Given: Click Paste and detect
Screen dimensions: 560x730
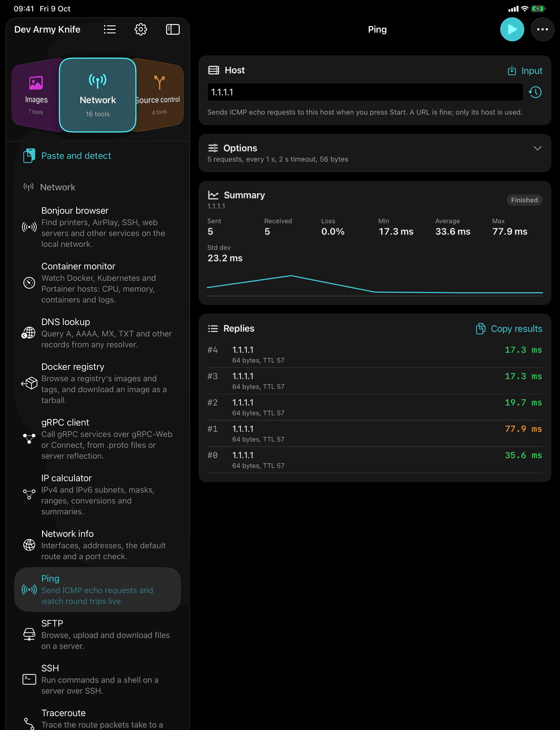Looking at the screenshot, I should (x=76, y=156).
